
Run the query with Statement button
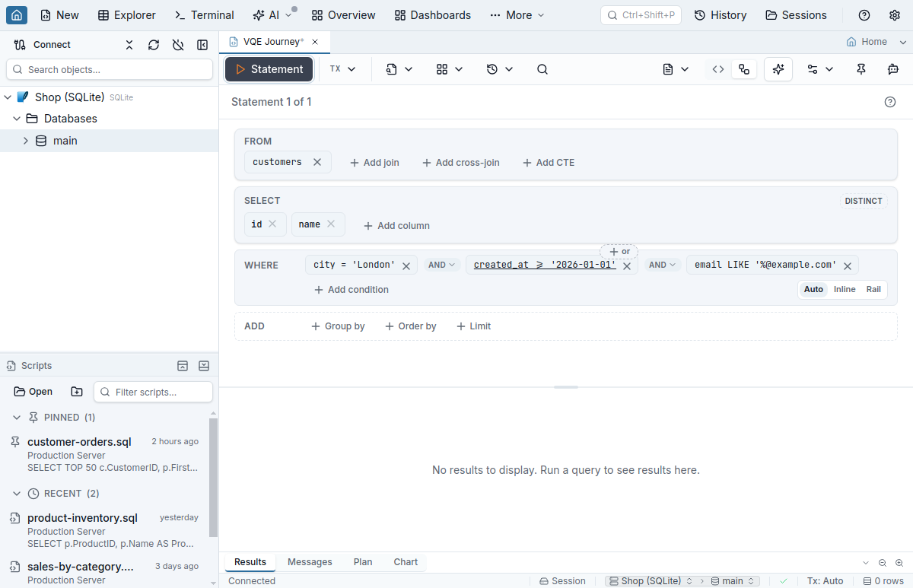(269, 69)
